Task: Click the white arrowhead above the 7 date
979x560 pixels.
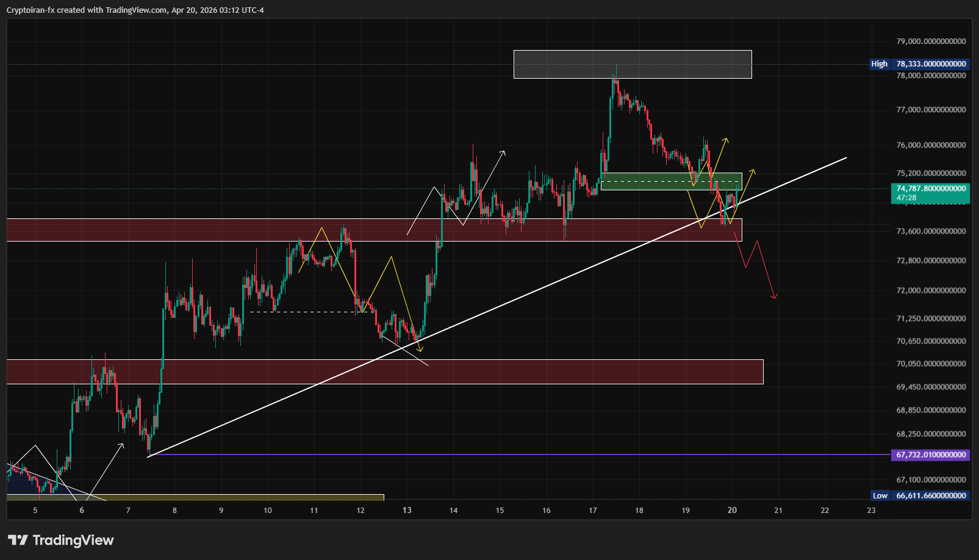Action: coord(121,446)
